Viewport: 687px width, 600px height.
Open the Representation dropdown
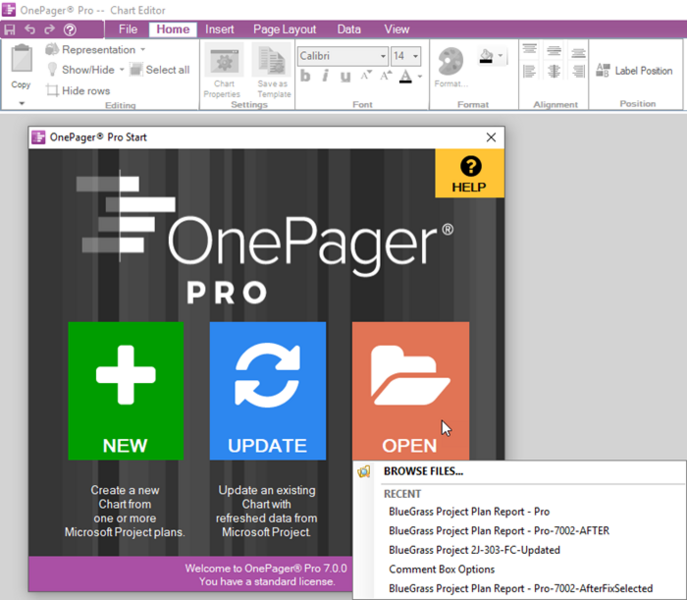point(95,50)
